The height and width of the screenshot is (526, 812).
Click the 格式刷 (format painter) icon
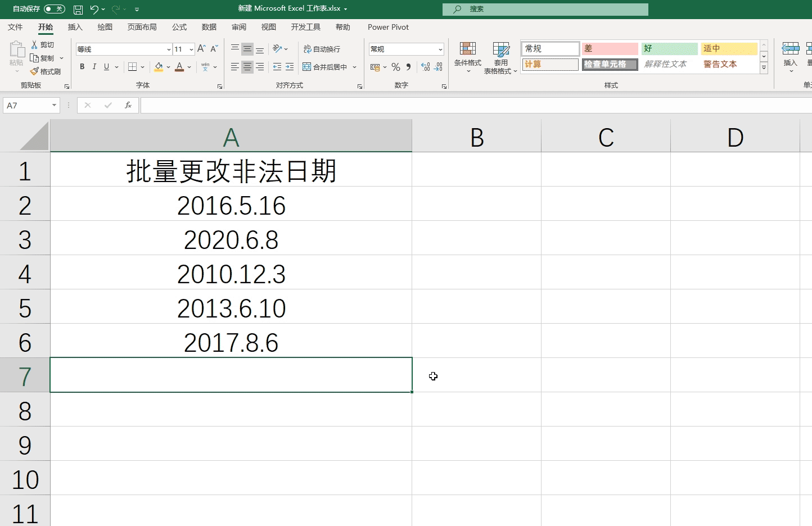click(x=45, y=71)
